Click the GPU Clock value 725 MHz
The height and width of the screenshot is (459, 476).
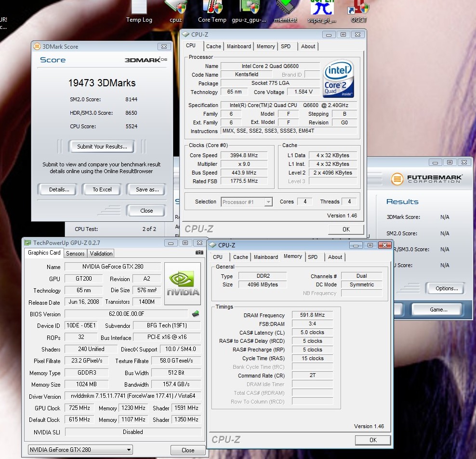point(79,408)
